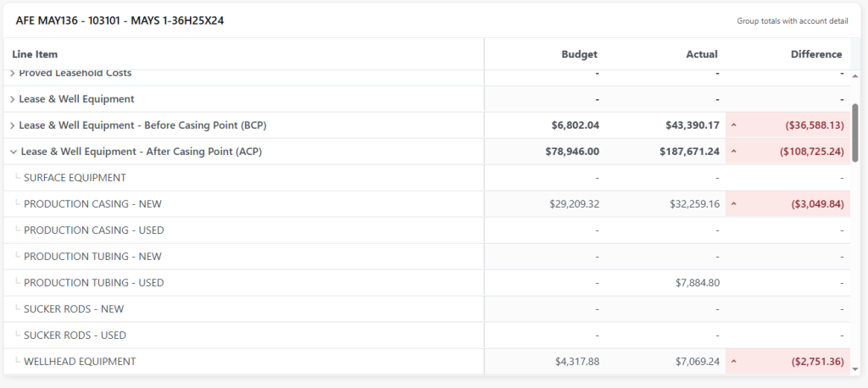Click the variance caret beside ($2,751.36)
Screen dimensions: 868x388
pos(734,362)
